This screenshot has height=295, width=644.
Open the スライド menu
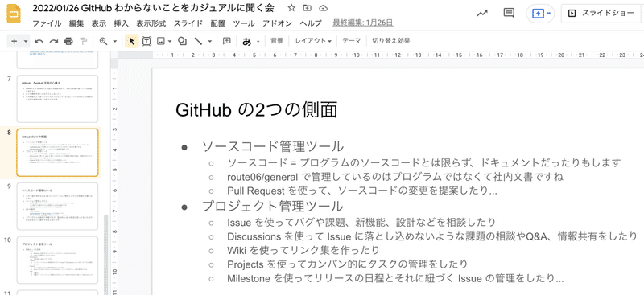[x=188, y=23]
